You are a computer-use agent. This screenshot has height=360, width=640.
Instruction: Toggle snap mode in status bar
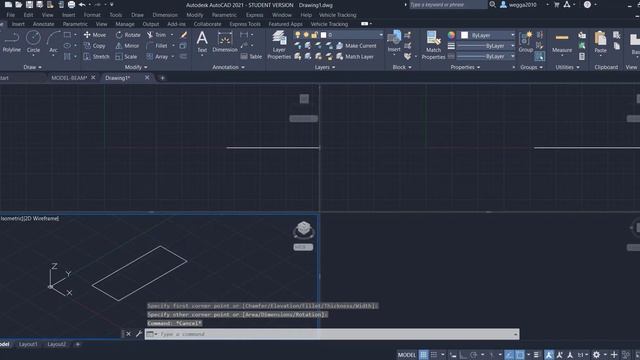tap(434, 355)
